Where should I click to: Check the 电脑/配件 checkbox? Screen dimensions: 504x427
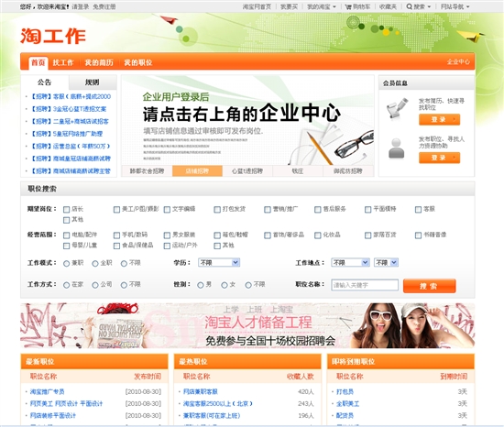pyautogui.click(x=67, y=235)
